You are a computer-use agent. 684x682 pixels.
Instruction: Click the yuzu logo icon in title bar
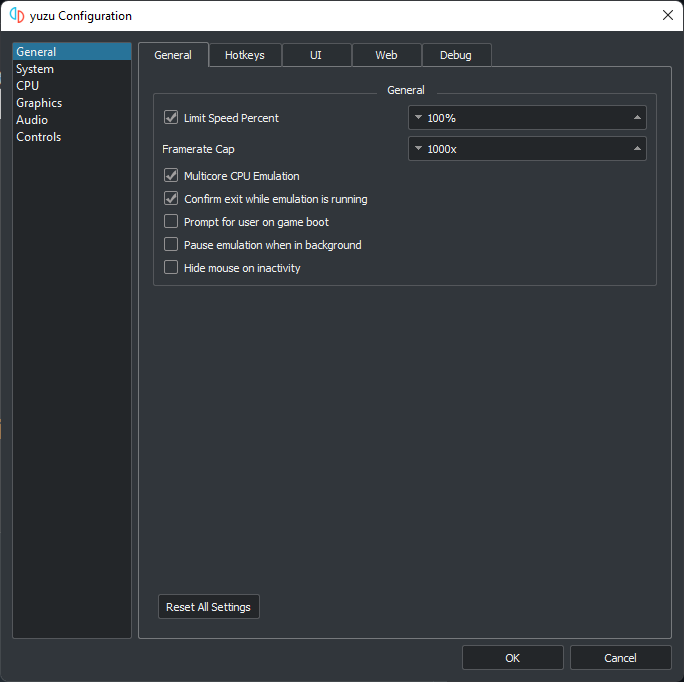coord(17,16)
